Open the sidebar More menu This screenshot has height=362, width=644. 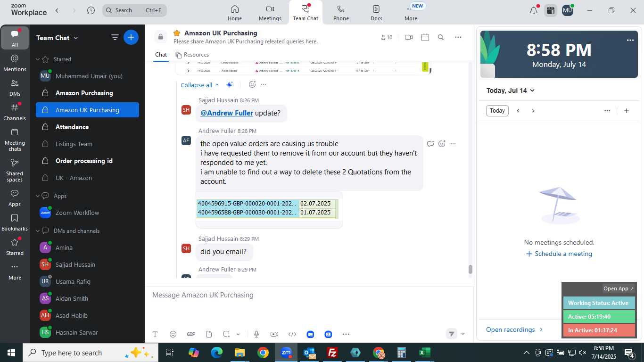coord(15,272)
